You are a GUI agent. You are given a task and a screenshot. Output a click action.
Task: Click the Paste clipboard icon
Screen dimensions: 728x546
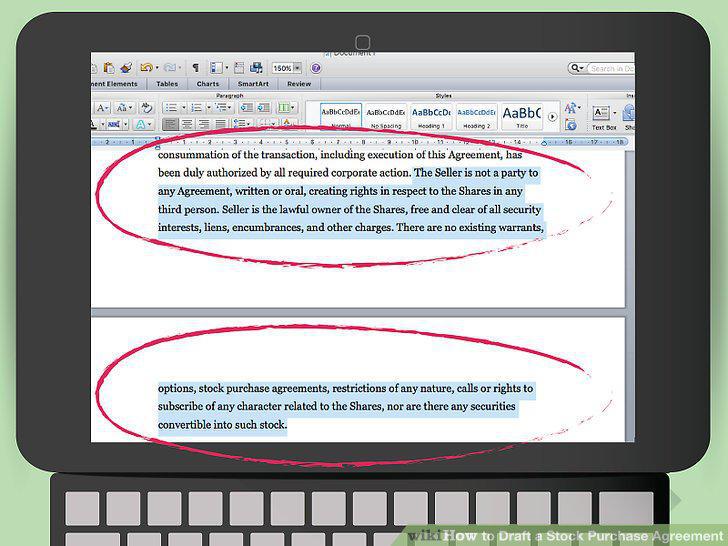tap(109, 68)
